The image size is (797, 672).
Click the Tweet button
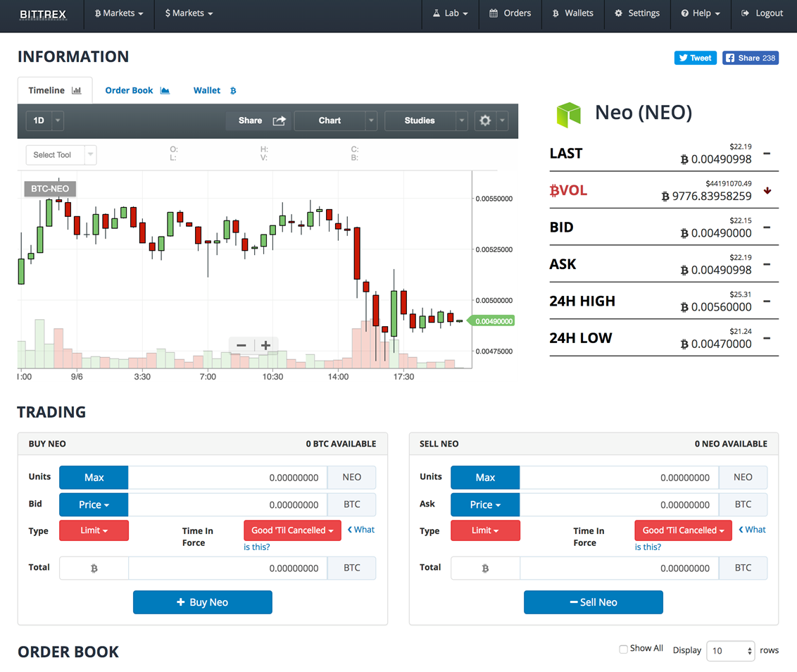pos(696,58)
